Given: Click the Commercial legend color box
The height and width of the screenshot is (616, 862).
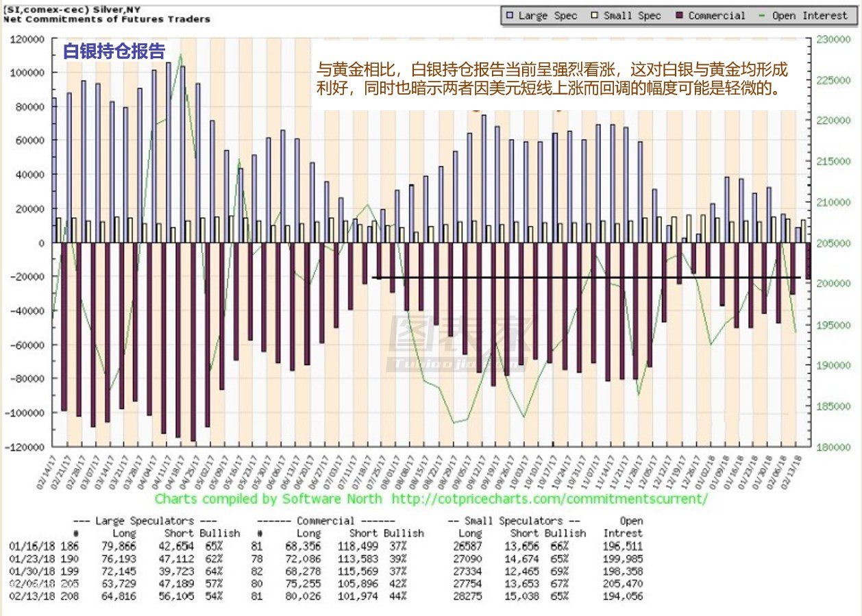Looking at the screenshot, I should [x=680, y=16].
